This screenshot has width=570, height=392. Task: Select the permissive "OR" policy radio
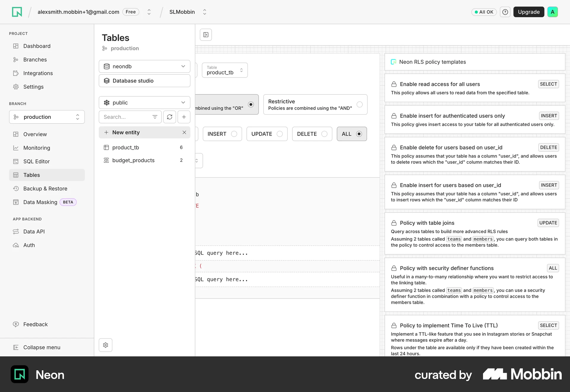[251, 105]
